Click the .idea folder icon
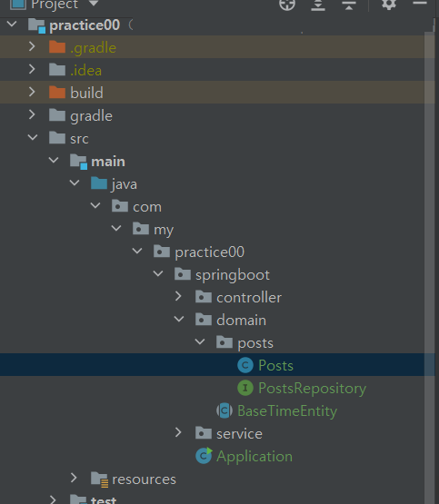 pos(57,69)
